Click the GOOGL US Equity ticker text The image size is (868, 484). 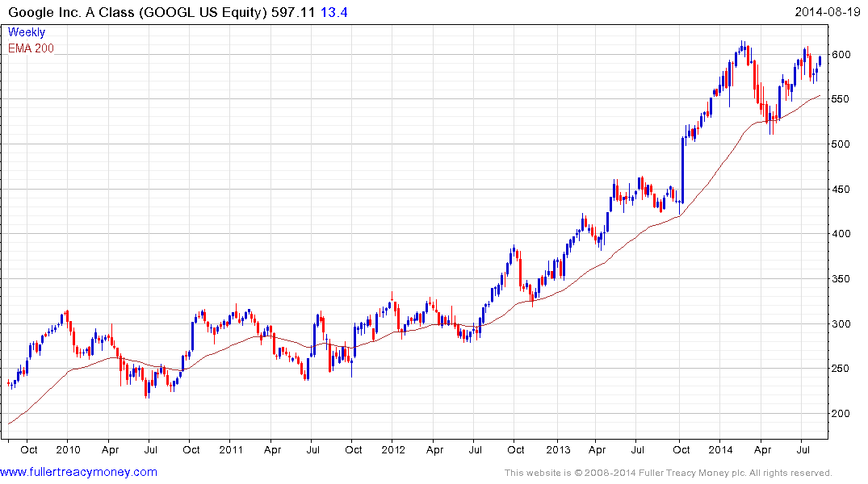[x=203, y=12]
